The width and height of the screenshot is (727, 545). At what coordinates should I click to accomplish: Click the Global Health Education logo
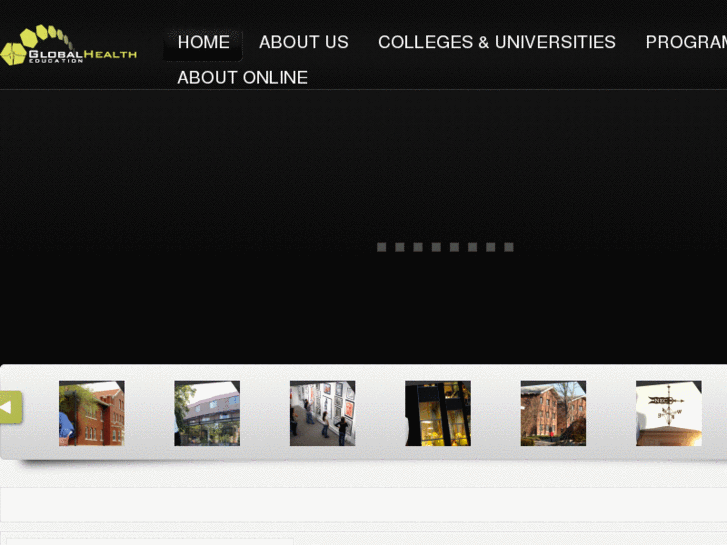point(69,45)
